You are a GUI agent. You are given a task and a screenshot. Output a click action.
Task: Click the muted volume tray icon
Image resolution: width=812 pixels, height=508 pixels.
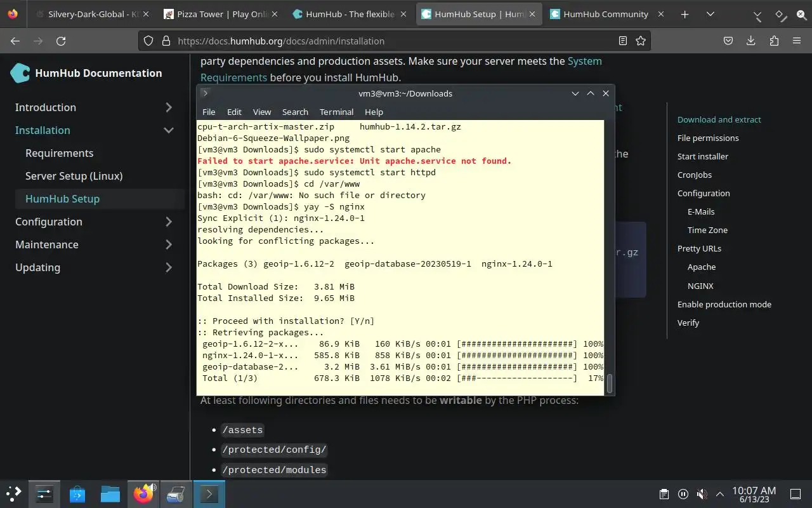click(x=702, y=494)
